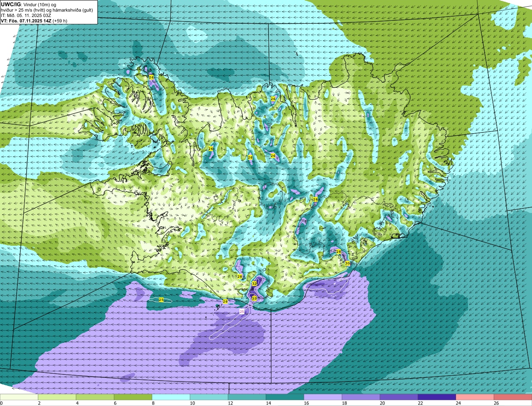Click the above-26 m/s red legend swatch

(x=513, y=397)
